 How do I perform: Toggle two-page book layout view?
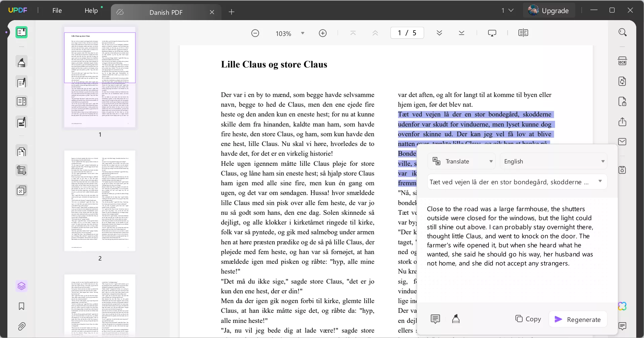tap(523, 33)
